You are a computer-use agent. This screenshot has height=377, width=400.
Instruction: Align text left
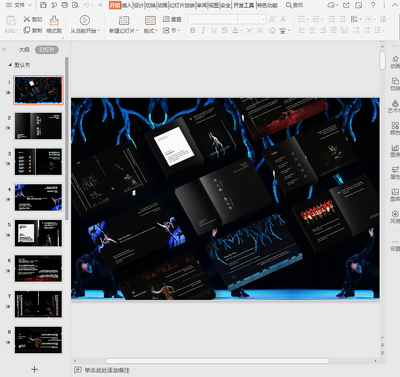coord(302,30)
